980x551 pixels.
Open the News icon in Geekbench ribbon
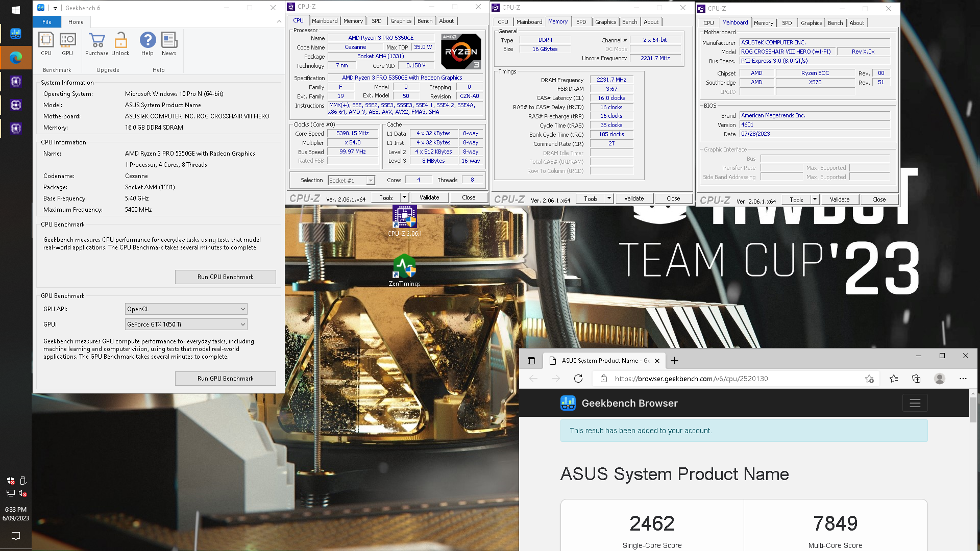pos(169,44)
